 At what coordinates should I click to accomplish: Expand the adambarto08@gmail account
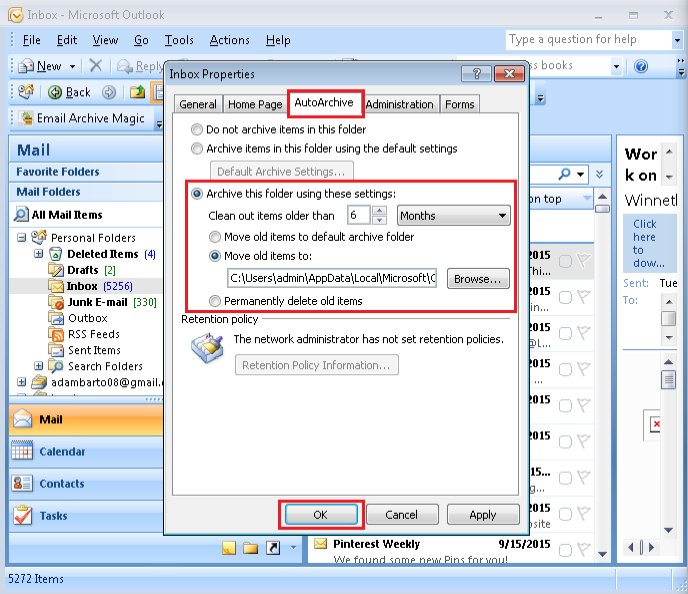point(21,382)
